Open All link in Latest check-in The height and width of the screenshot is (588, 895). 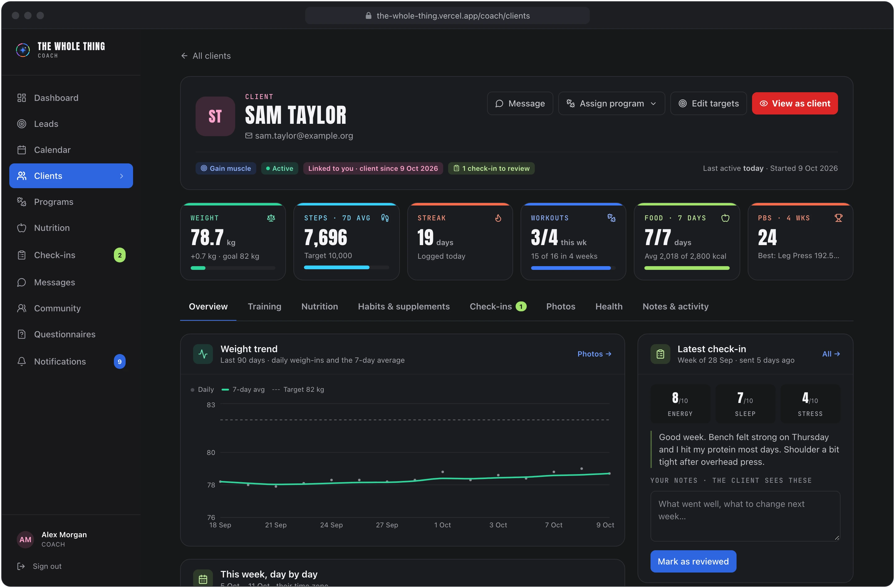[x=831, y=354]
